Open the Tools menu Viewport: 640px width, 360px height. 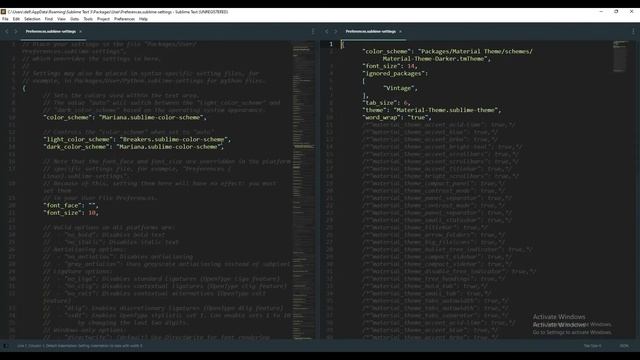(88, 19)
